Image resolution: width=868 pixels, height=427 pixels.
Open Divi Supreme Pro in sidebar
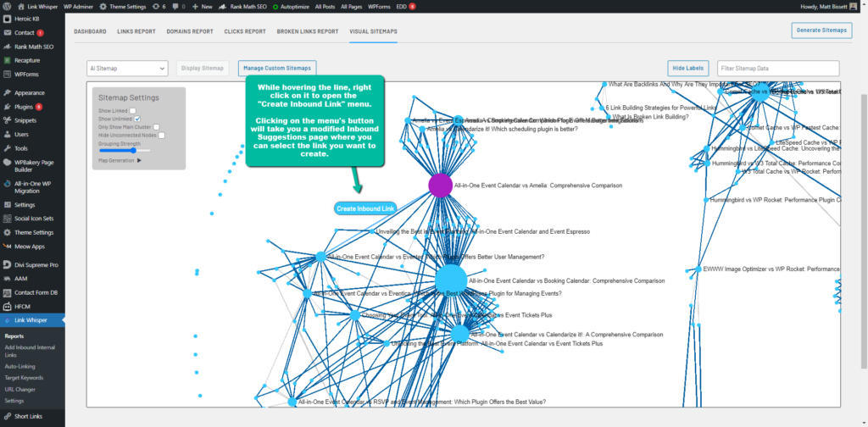[x=36, y=265]
